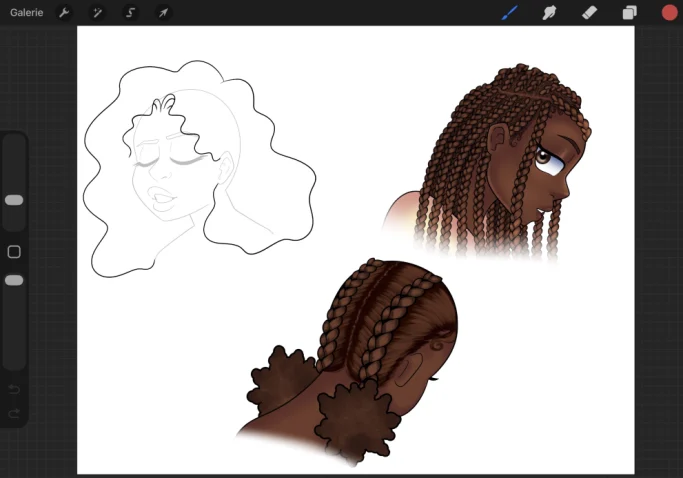Open the Layers panel
The image size is (683, 478).
pyautogui.click(x=629, y=13)
